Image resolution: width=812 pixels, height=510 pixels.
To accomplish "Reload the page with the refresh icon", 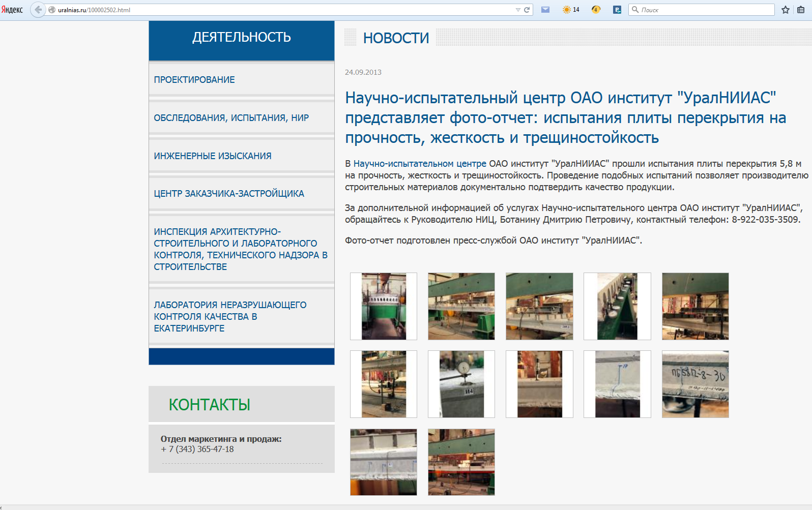I will (x=527, y=10).
